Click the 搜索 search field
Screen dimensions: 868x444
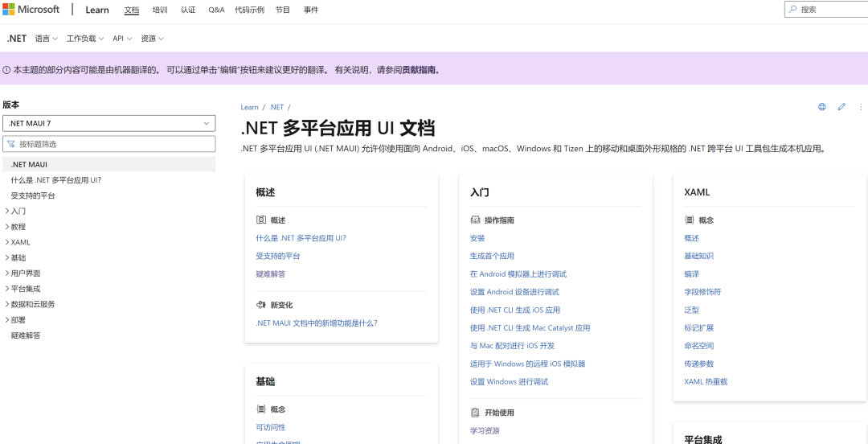point(826,10)
